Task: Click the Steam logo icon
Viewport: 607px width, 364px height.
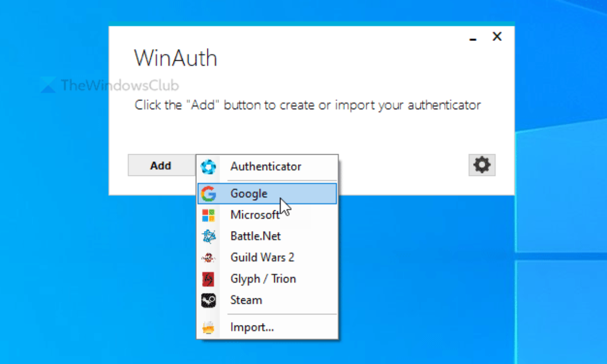Action: 208,300
